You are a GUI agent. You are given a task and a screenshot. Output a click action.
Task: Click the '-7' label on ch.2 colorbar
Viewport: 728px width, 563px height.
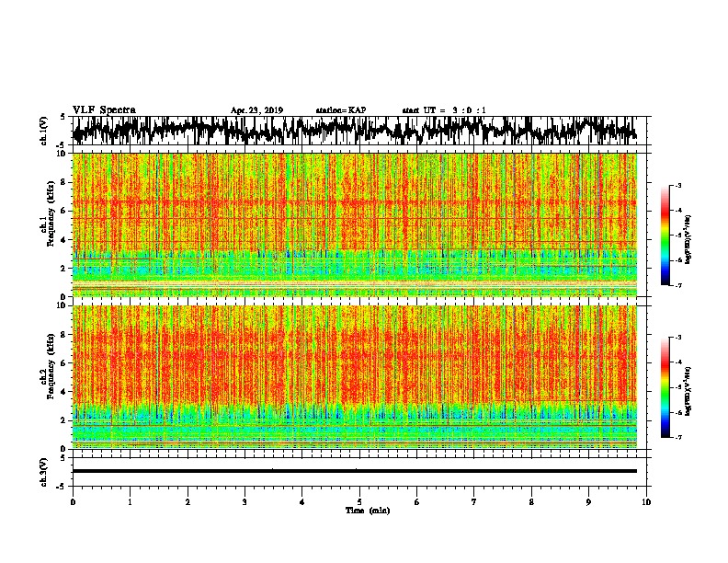click(677, 437)
